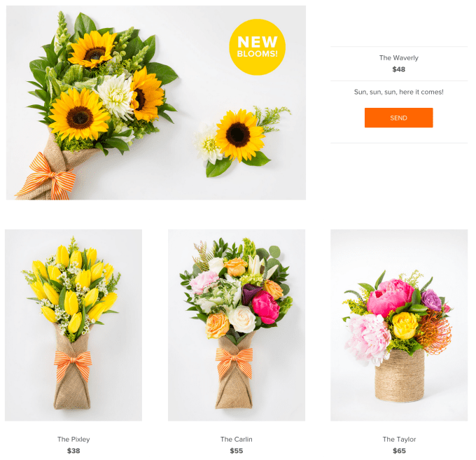Click the orange SEND button
The height and width of the screenshot is (460, 476).
pyautogui.click(x=398, y=118)
